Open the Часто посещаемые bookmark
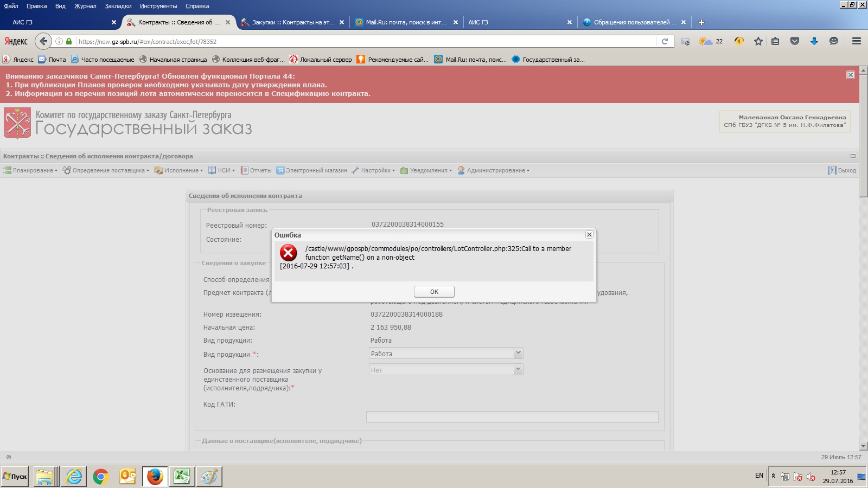This screenshot has width=868, height=488. point(103,60)
